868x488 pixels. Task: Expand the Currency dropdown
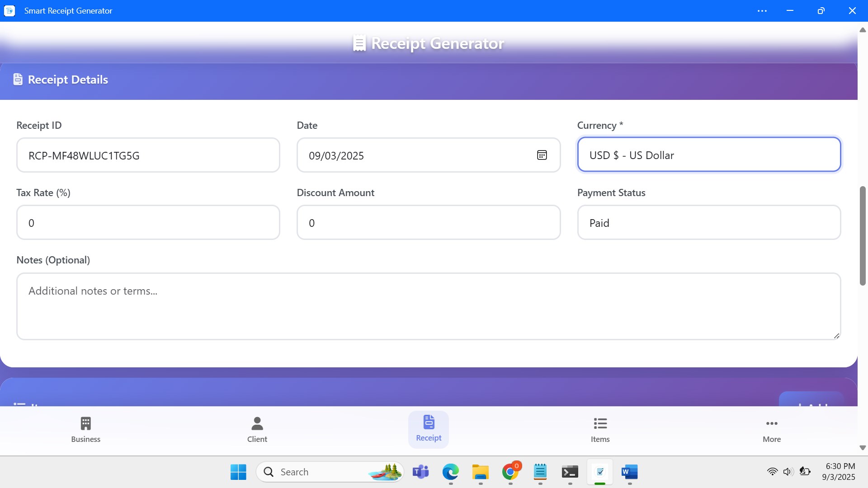708,155
